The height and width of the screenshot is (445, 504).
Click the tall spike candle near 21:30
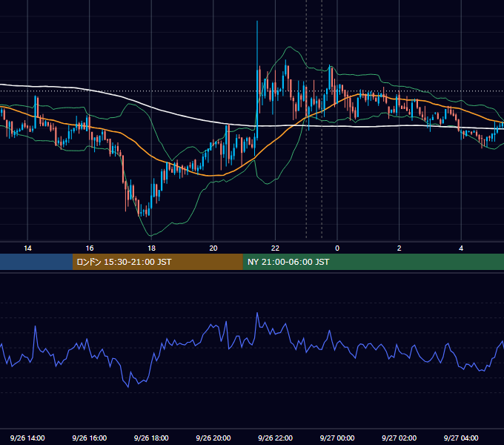pyautogui.click(x=257, y=80)
